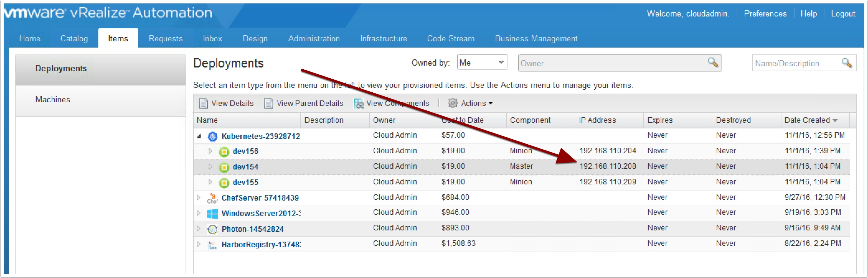868x278 pixels.
Task: Switch to the Catalog tab
Action: (74, 39)
